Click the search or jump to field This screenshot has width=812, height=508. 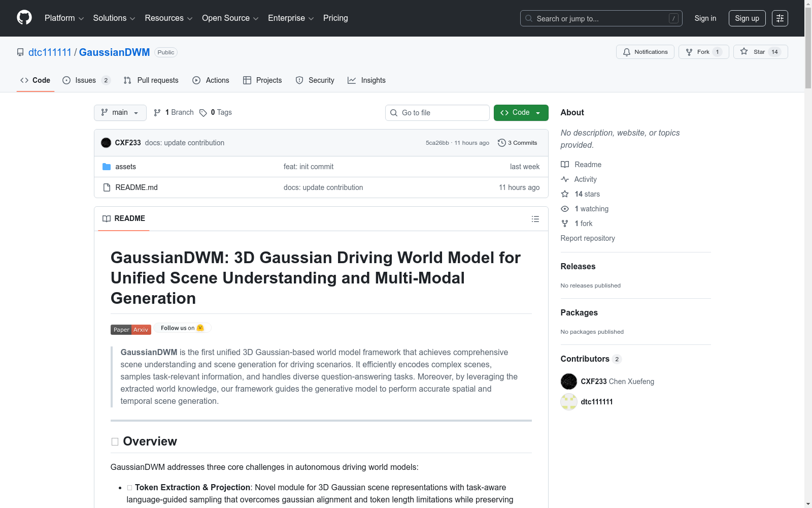[601, 18]
